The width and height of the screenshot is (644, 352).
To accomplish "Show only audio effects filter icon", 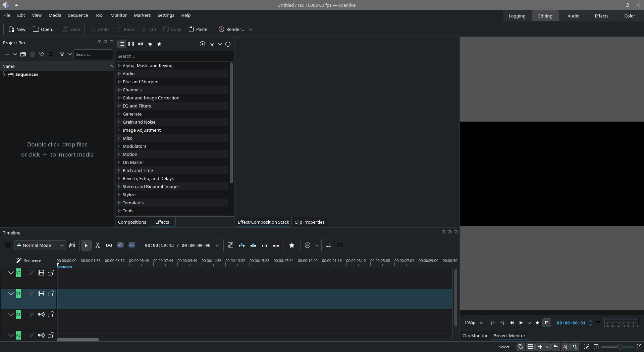I will pyautogui.click(x=141, y=44).
